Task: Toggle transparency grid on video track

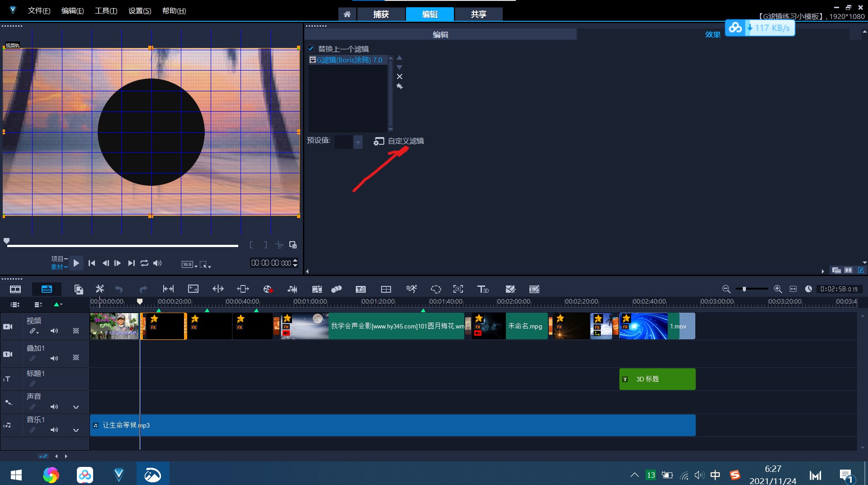Action: [x=76, y=331]
